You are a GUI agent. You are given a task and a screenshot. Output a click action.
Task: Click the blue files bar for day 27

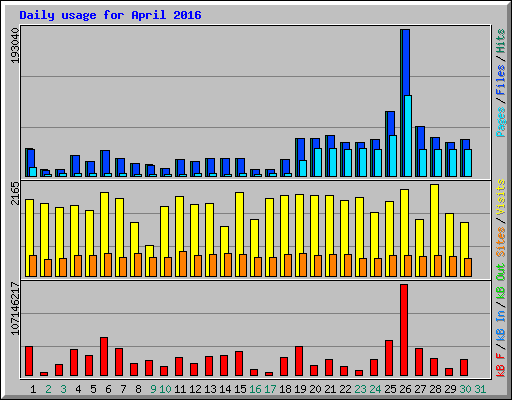pyautogui.click(x=421, y=138)
